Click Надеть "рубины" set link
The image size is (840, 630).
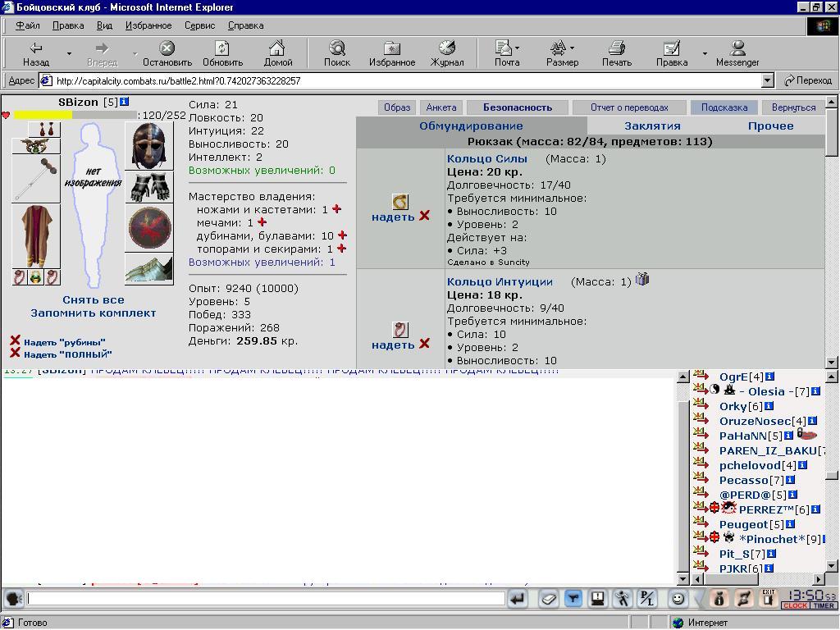64,342
